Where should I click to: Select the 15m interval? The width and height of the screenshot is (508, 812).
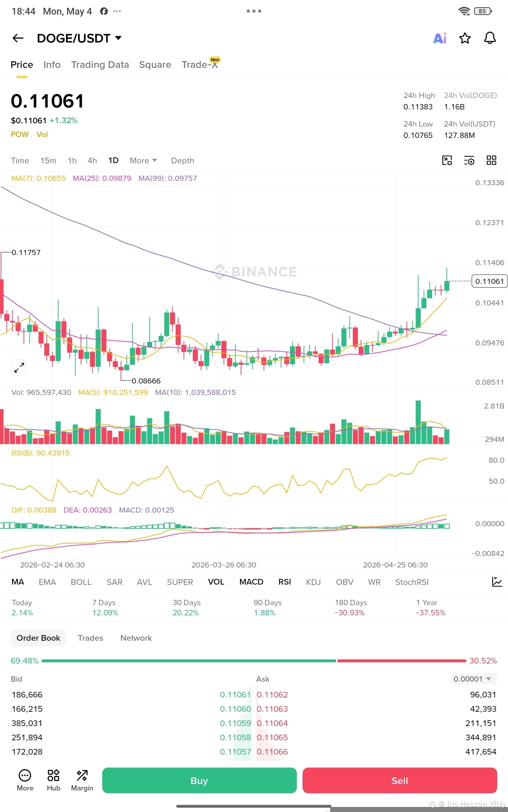point(48,160)
